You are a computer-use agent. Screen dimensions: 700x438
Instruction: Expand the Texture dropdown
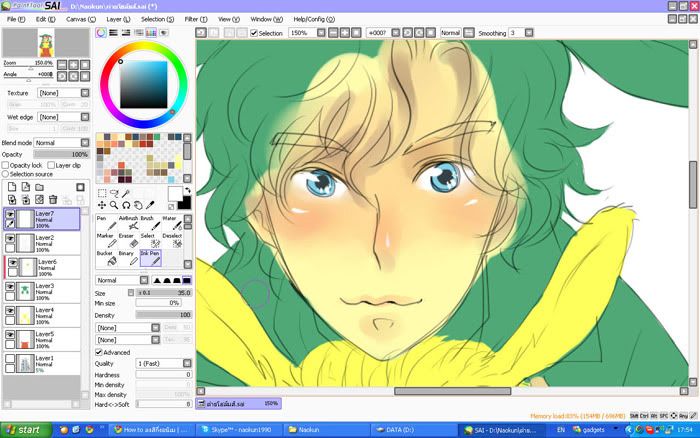pyautogui.click(x=60, y=92)
